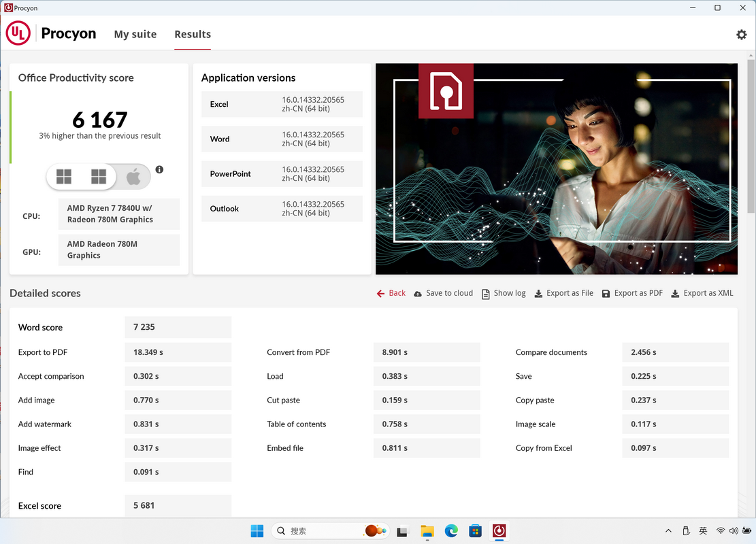
Task: Click the "Add watermark" label
Action: [x=45, y=424]
